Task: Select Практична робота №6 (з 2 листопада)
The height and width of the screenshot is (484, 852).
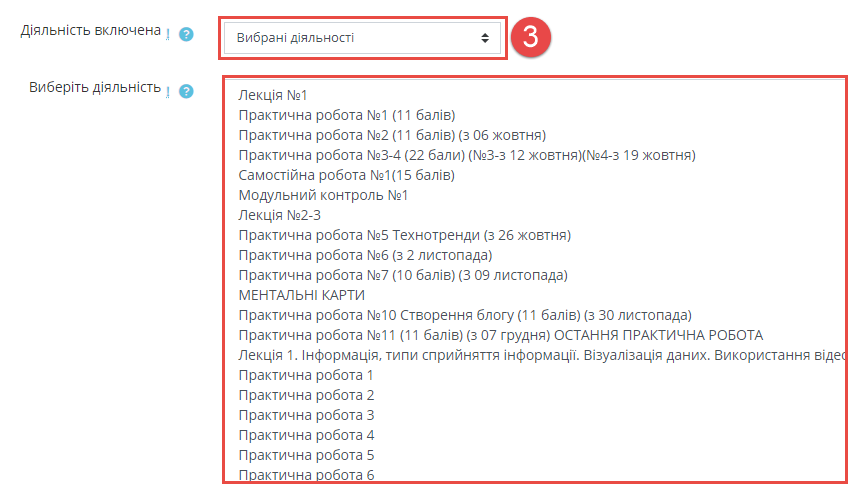Action: 365,255
